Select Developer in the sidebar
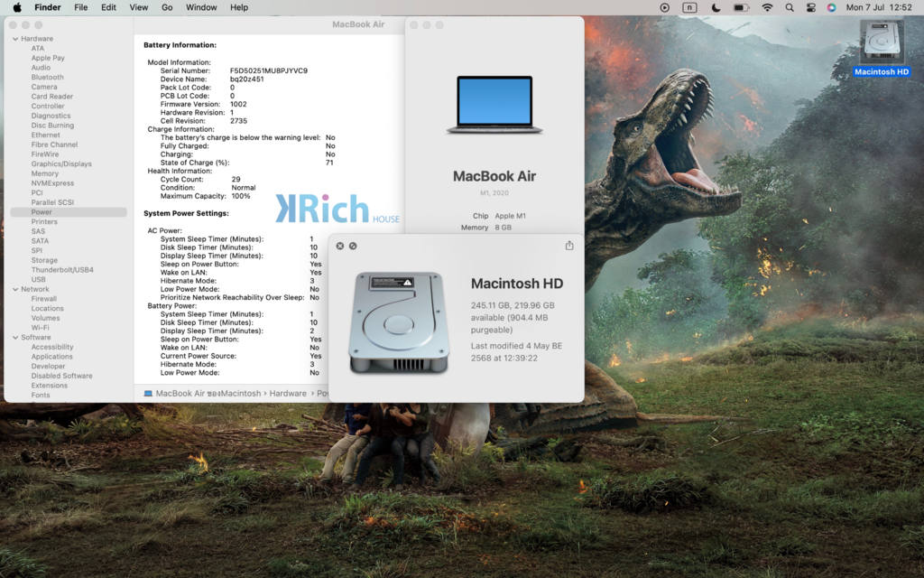 49,367
